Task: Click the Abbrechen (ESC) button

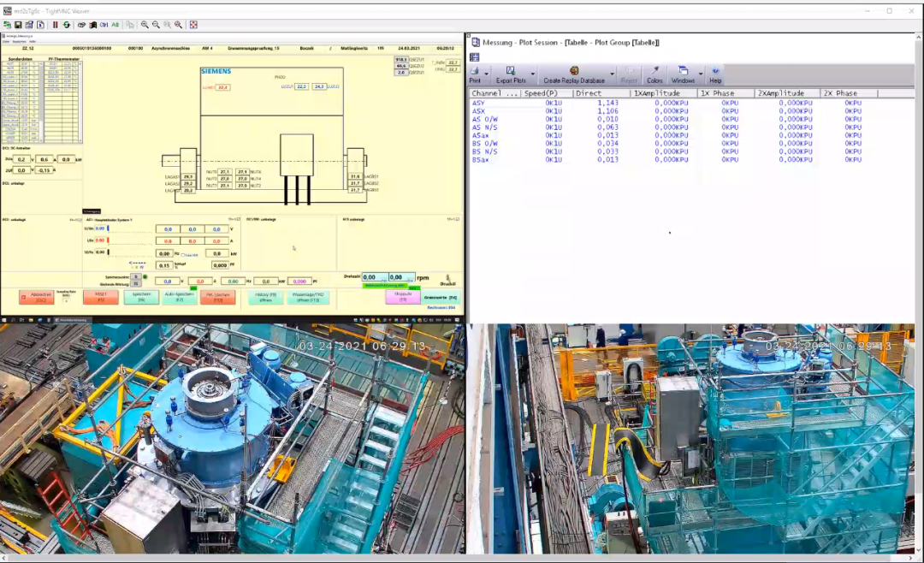Action: [38, 297]
